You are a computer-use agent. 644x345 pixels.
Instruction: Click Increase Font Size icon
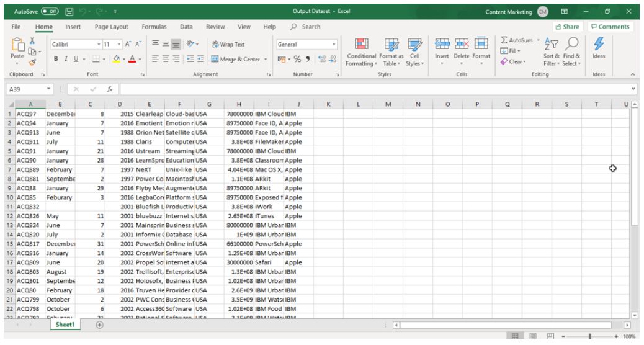pyautogui.click(x=128, y=44)
